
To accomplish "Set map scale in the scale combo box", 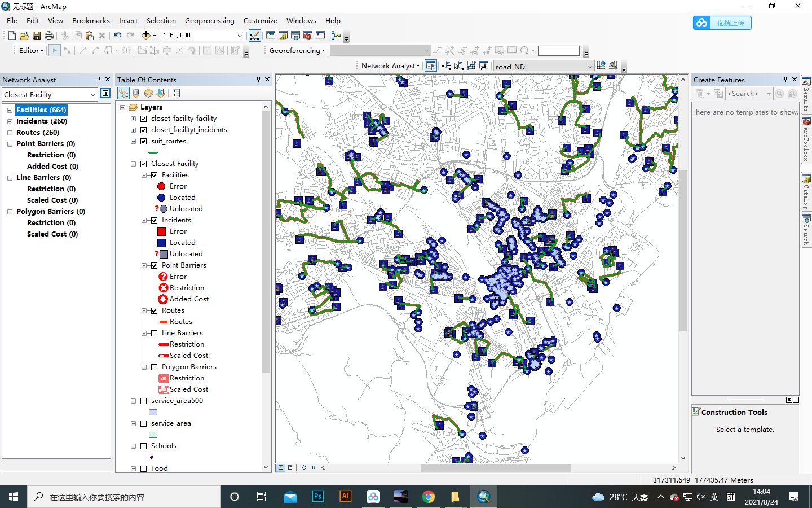I will pos(197,35).
